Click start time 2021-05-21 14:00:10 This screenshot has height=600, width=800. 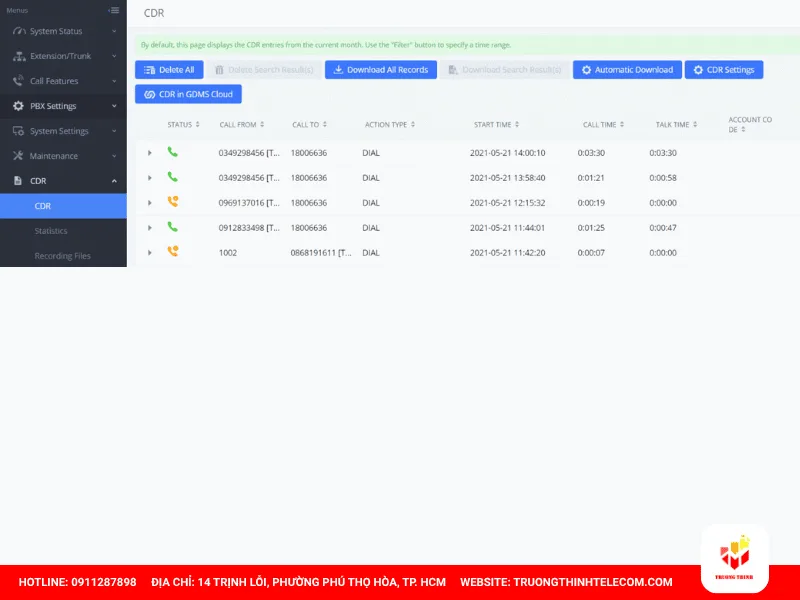(x=508, y=153)
